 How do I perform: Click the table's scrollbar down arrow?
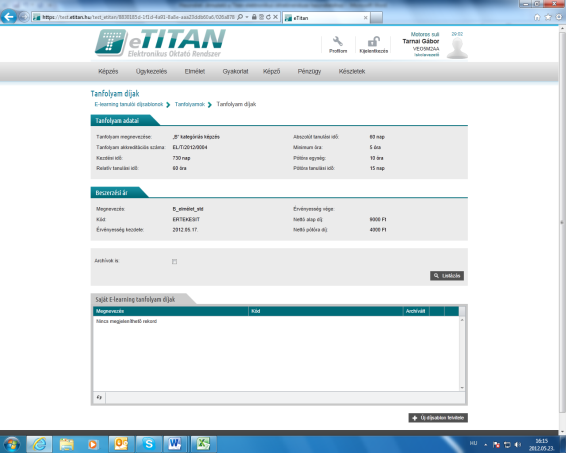pyautogui.click(x=462, y=388)
